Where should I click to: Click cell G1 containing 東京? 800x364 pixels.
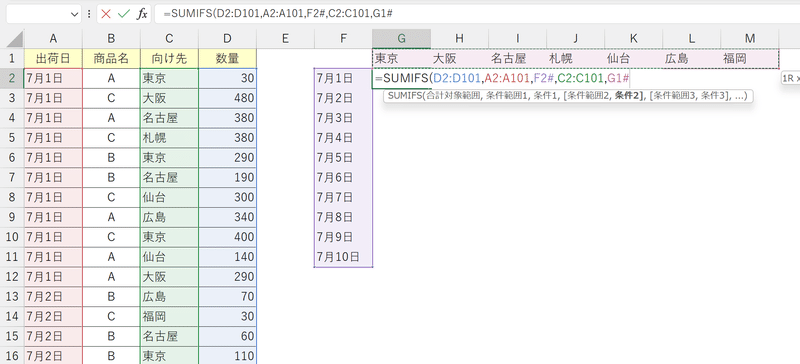402,59
